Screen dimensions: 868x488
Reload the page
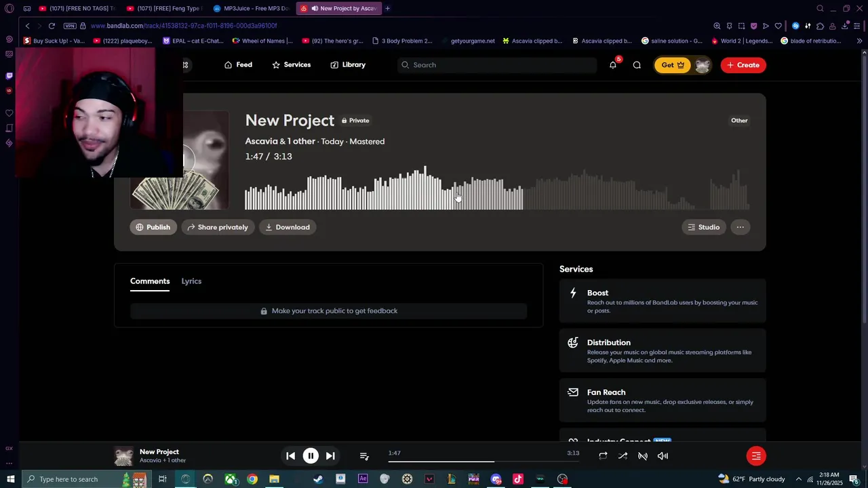click(52, 26)
